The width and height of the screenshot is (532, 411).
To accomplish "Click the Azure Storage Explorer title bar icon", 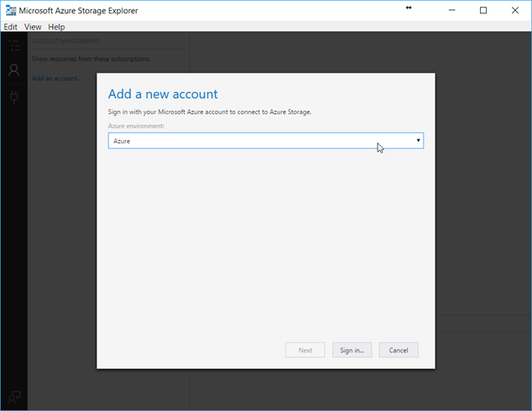I will tap(11, 11).
